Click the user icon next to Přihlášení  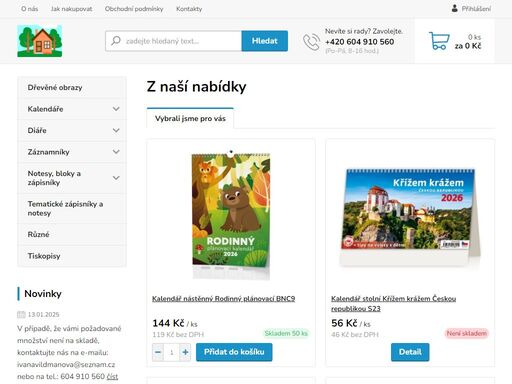(x=454, y=9)
